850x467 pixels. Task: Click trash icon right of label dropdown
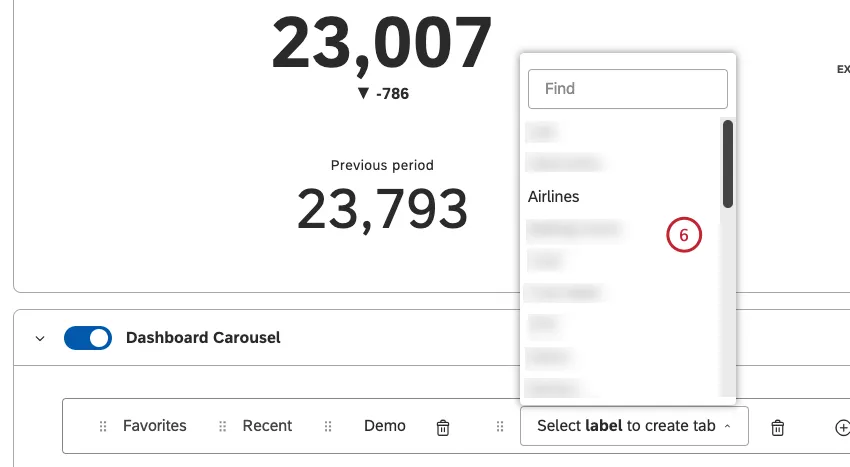click(x=777, y=427)
